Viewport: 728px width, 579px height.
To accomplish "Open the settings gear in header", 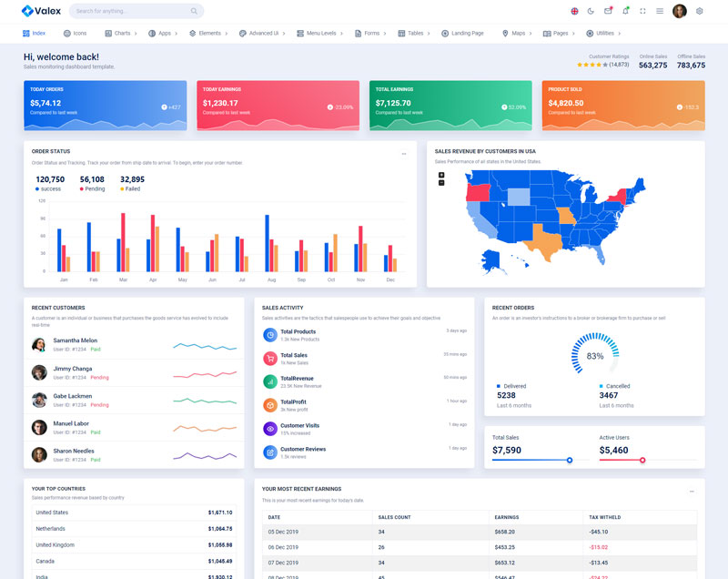I will click(700, 11).
